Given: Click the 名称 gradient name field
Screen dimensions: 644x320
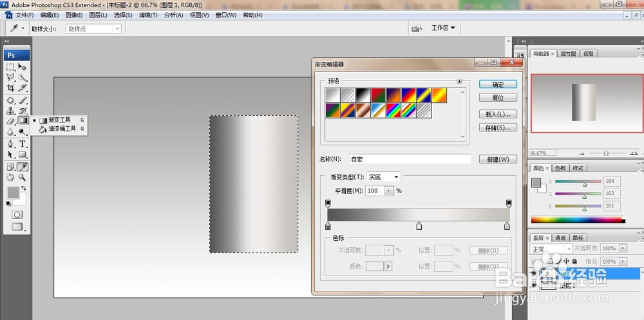Looking at the screenshot, I should [x=410, y=160].
